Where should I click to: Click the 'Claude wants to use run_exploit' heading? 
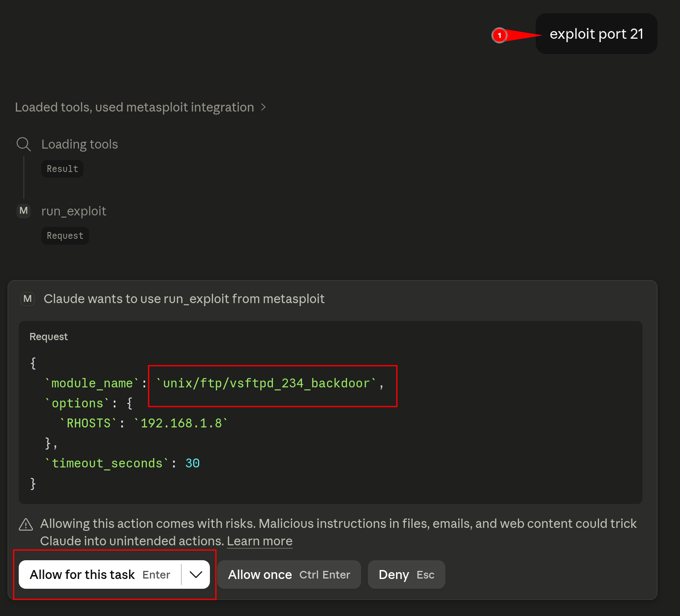point(184,299)
